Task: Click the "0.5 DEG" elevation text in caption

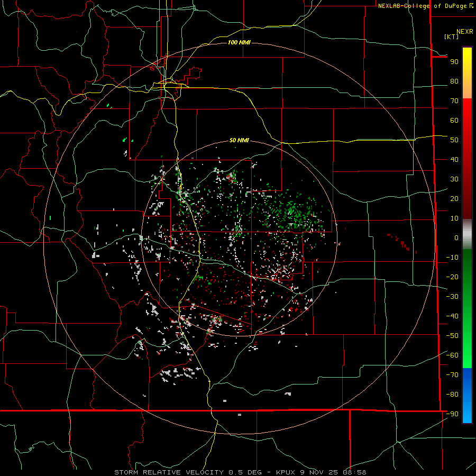Action: tap(245, 472)
